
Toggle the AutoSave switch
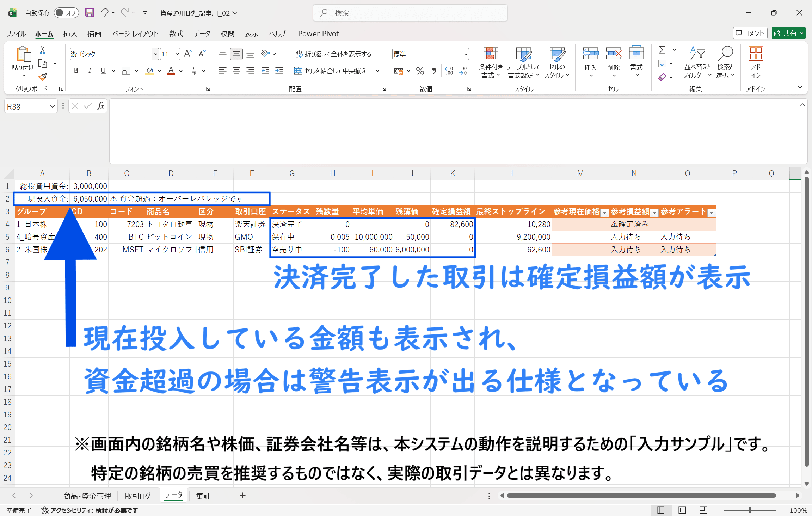pos(66,13)
